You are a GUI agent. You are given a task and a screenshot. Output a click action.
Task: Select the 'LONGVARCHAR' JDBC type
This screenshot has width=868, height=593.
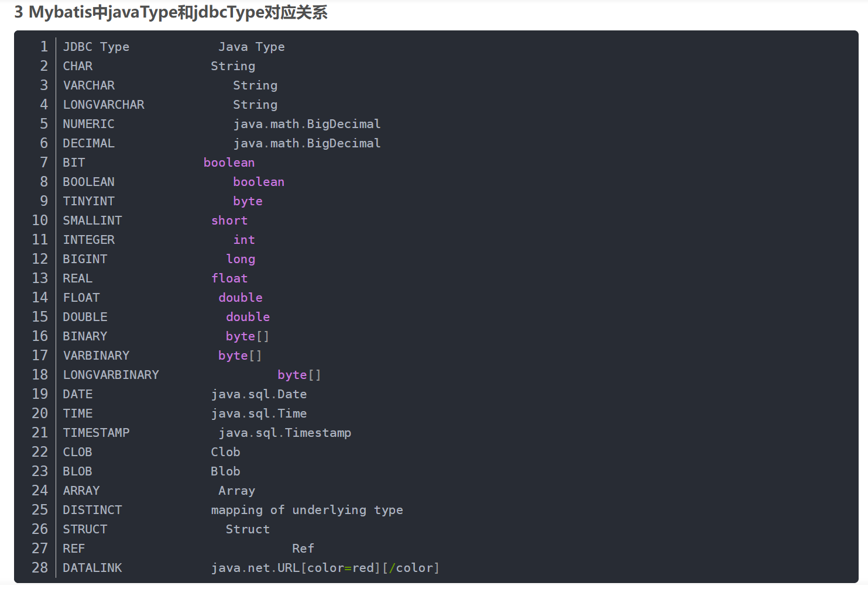tap(104, 105)
